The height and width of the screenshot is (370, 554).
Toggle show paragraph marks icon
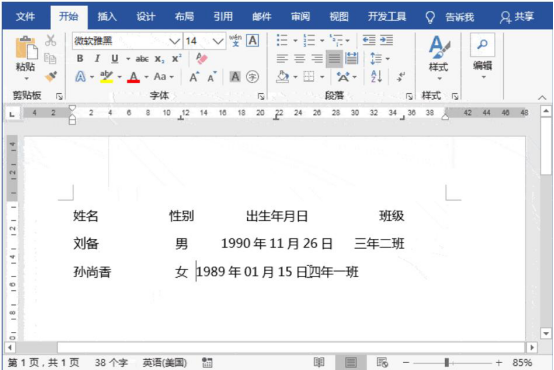point(401,76)
